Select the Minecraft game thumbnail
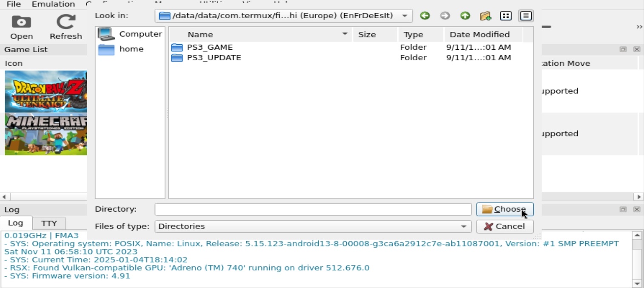 [x=46, y=134]
